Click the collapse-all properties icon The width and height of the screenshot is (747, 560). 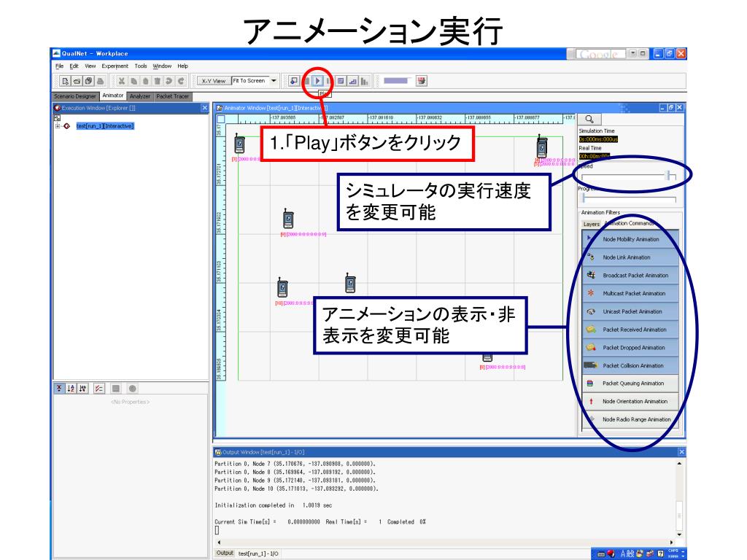59,389
